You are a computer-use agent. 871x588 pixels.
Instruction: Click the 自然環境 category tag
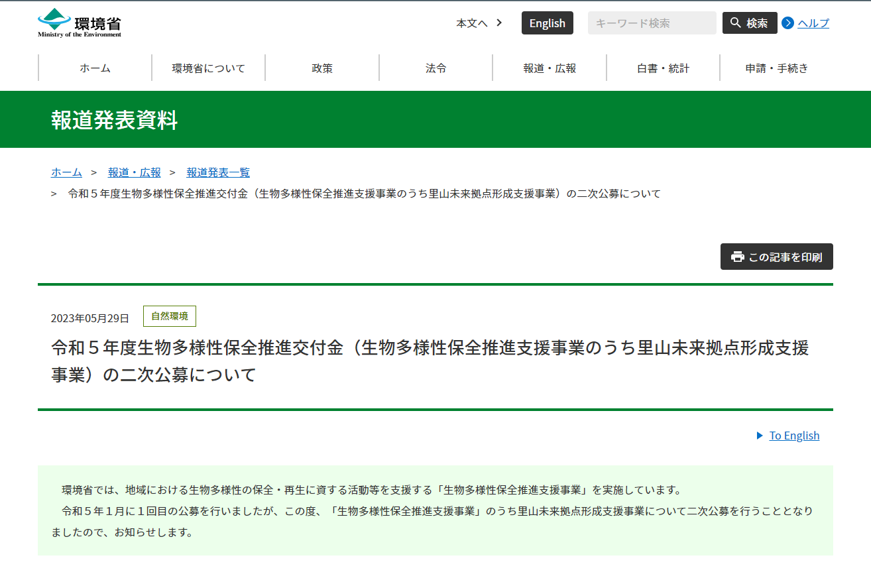(x=170, y=316)
